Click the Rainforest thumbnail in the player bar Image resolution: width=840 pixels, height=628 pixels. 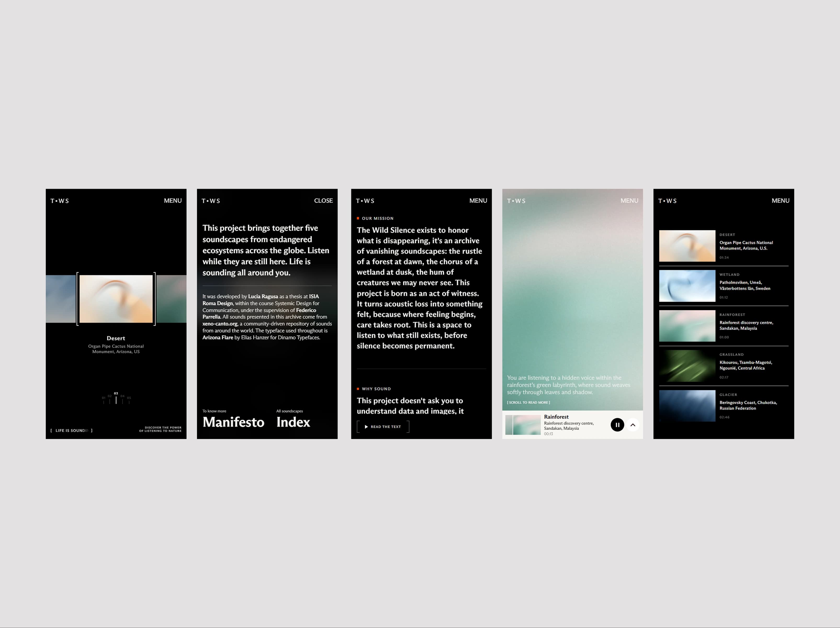[523, 425]
